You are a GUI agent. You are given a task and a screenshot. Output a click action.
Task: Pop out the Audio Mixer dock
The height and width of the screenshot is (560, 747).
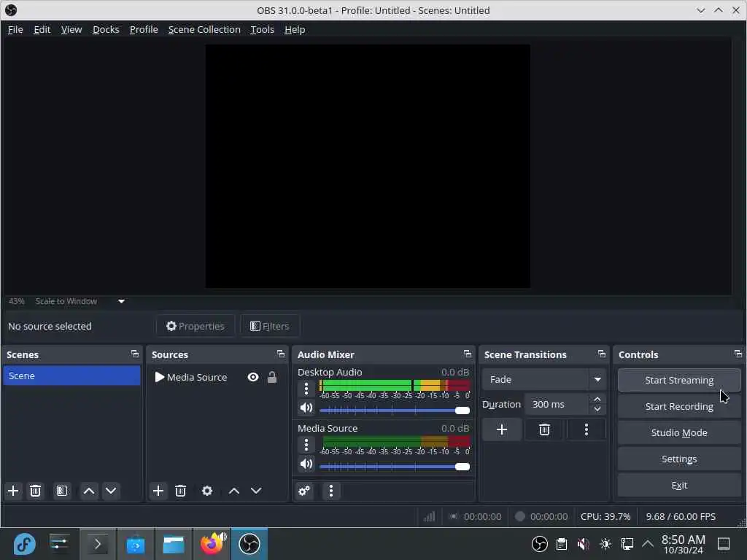click(x=468, y=354)
